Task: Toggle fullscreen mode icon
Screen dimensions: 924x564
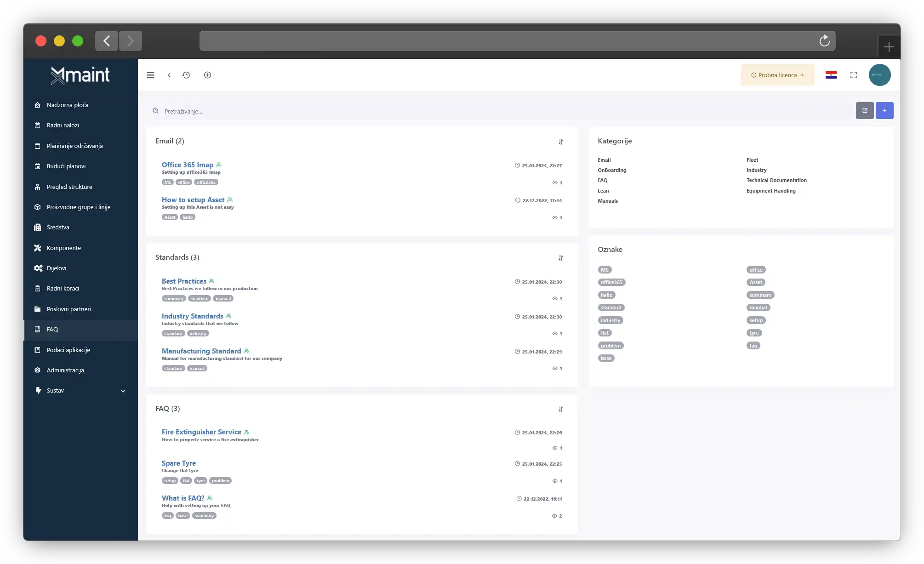Action: (854, 75)
